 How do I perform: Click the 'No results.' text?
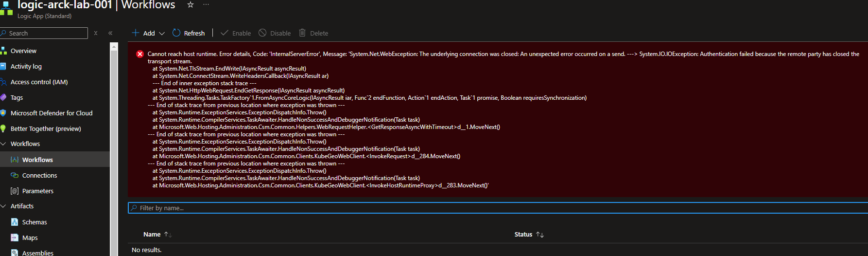[147, 250]
